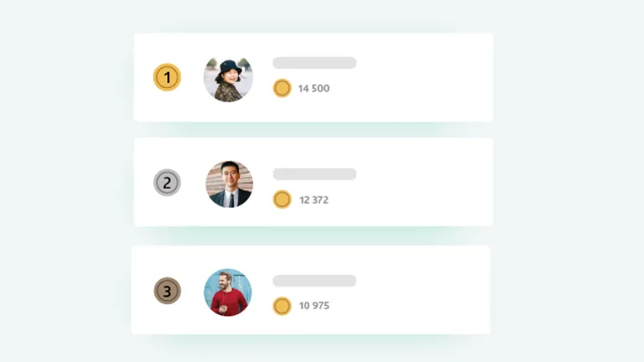Click the bronze rank 3 badge

tap(167, 291)
